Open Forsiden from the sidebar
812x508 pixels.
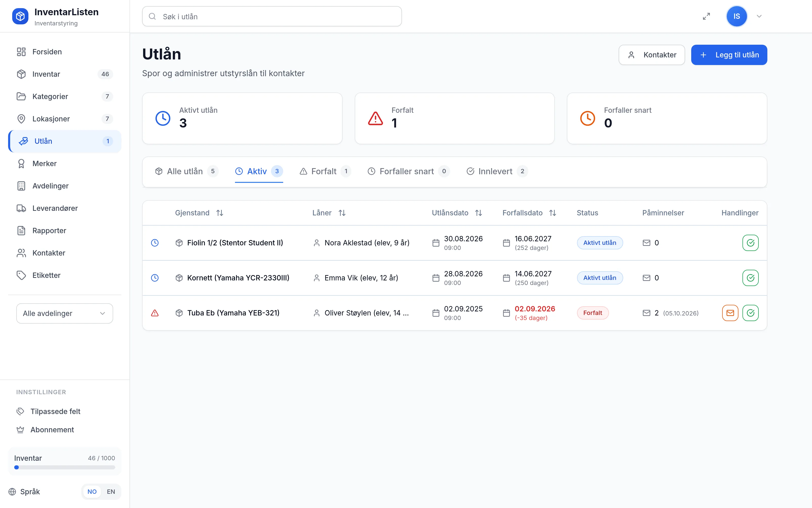tap(64, 52)
